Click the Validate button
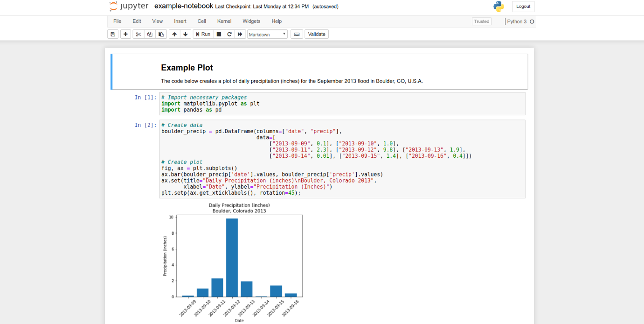 [x=317, y=34]
